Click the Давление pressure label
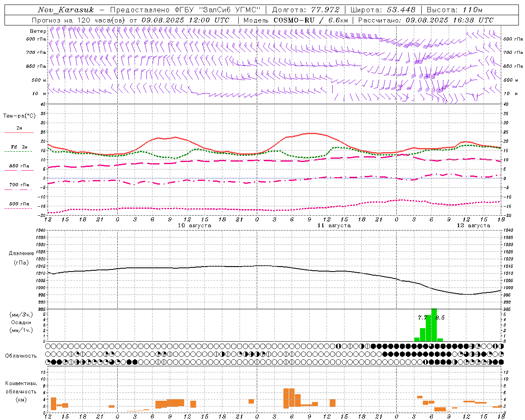The image size is (525, 420). tap(21, 253)
